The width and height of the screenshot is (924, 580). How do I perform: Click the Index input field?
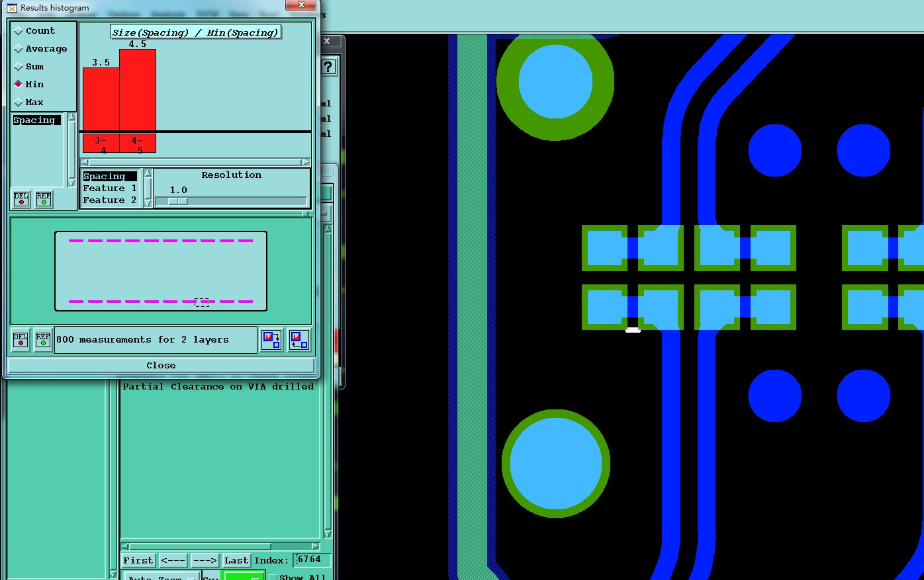311,559
